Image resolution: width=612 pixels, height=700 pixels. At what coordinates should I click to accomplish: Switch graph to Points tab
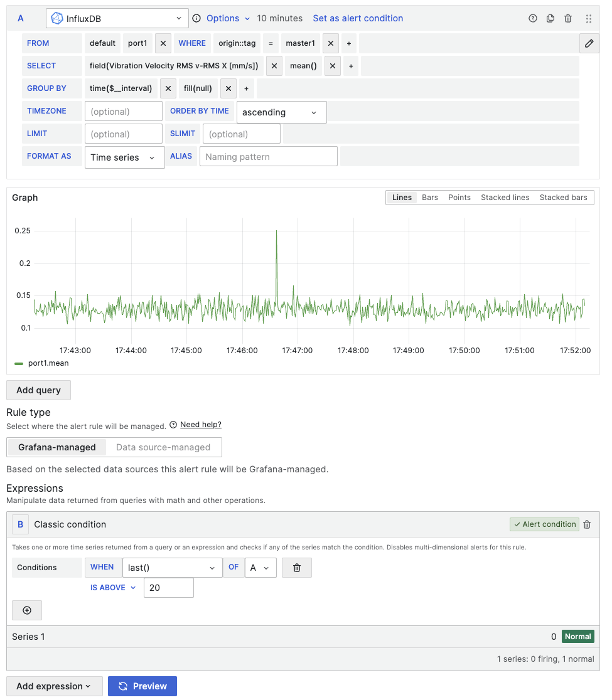(x=459, y=198)
